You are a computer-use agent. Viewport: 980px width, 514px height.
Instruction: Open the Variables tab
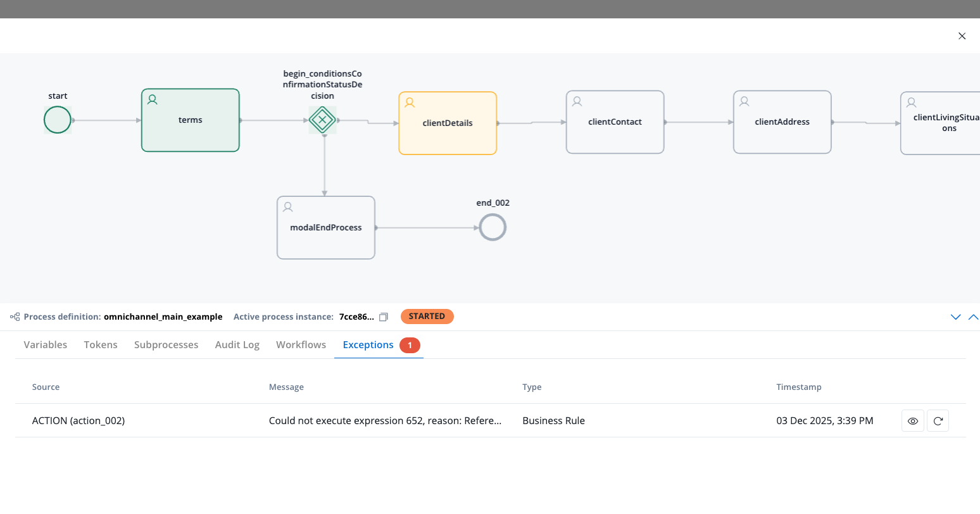click(46, 345)
